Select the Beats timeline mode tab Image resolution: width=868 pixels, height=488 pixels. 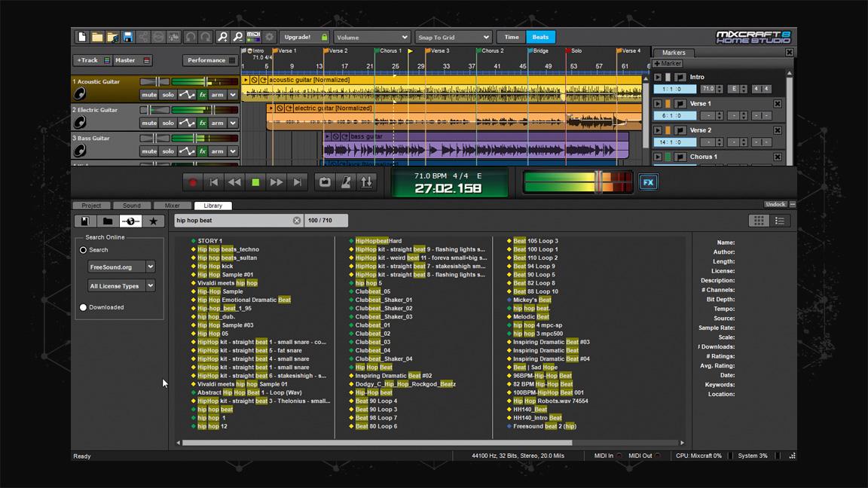coord(539,36)
